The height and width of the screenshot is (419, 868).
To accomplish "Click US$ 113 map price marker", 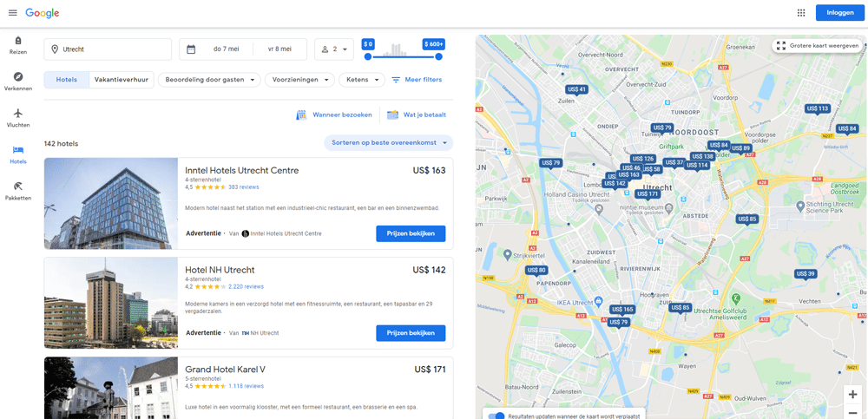I will (x=818, y=109).
